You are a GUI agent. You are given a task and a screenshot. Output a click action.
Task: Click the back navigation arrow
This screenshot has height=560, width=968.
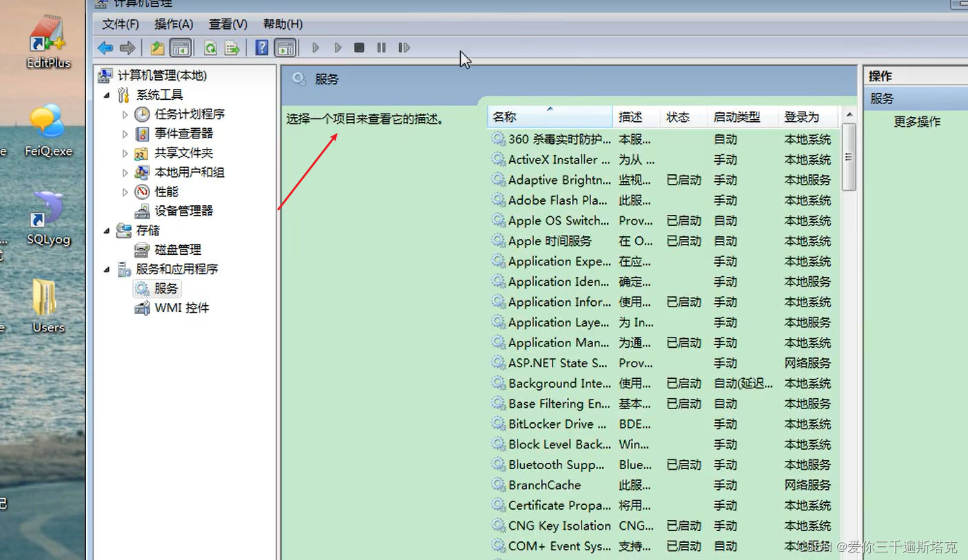pyautogui.click(x=105, y=48)
